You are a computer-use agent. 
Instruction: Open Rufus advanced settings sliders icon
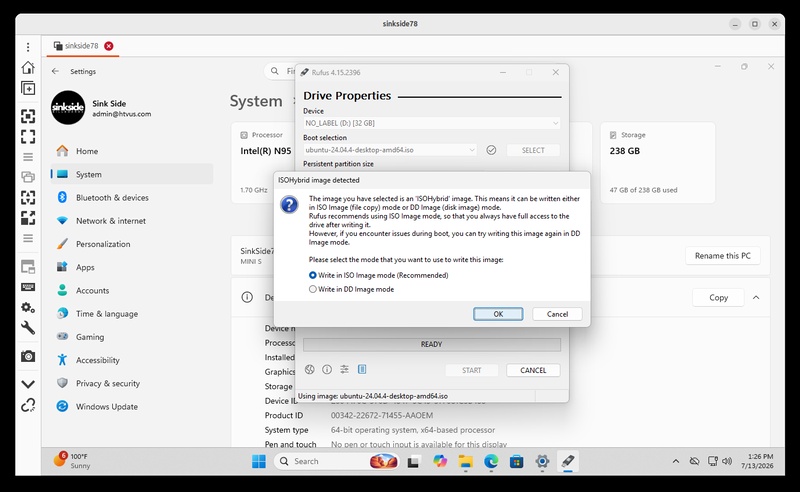click(344, 370)
